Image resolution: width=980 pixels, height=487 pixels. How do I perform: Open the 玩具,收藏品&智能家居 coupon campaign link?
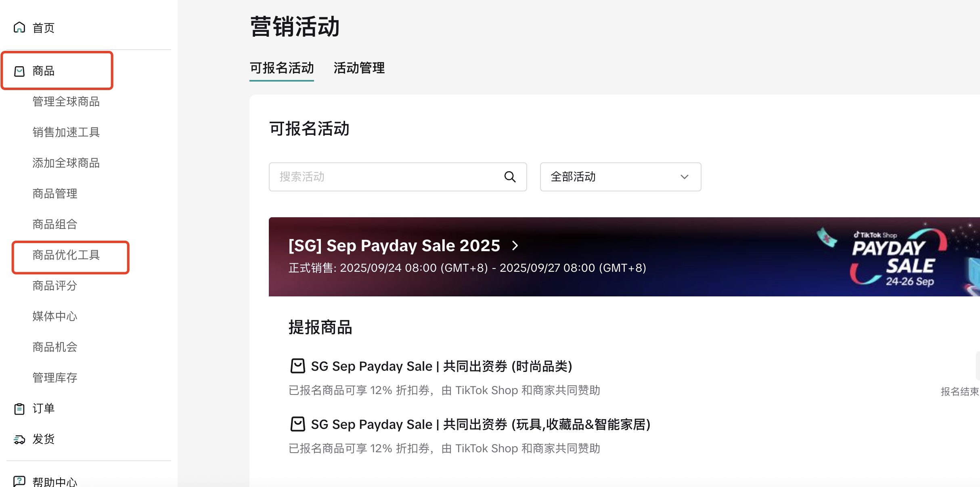480,424
